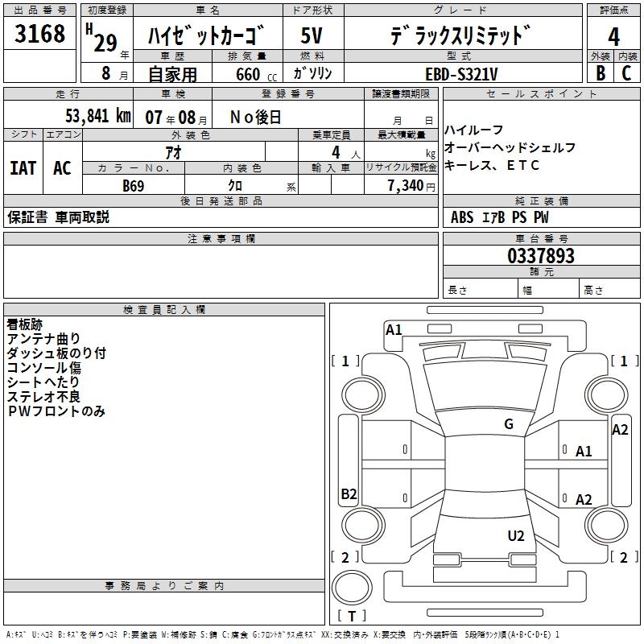644x644 pixels.
Task: Click the A1 mark at the front bumper corner
Action: [394, 330]
